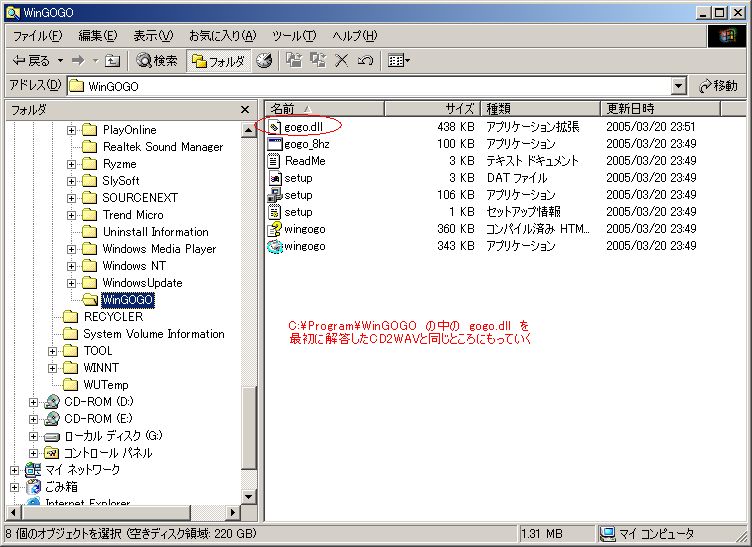This screenshot has height=547, width=752.
Task: Open the ツール(T) menu
Action: point(293,36)
